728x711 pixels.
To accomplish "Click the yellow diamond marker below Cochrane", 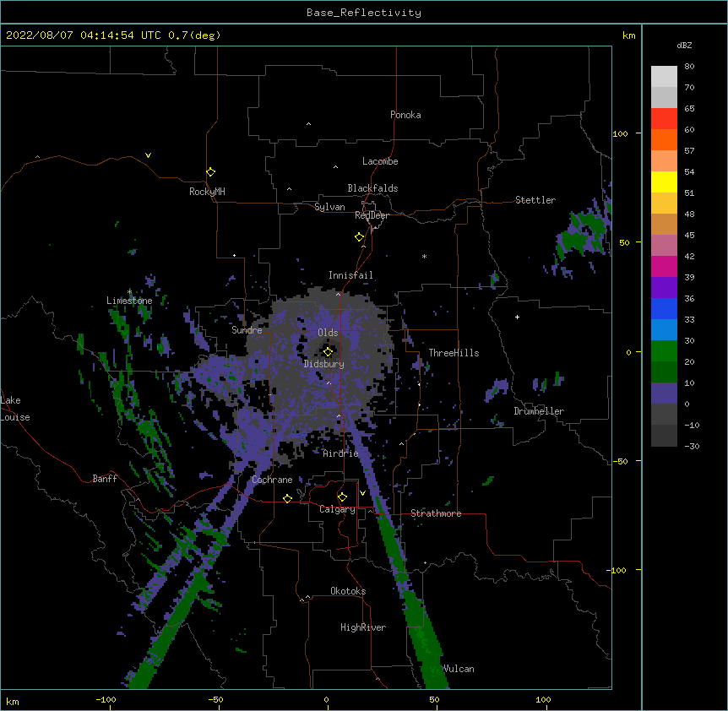I will tap(287, 498).
